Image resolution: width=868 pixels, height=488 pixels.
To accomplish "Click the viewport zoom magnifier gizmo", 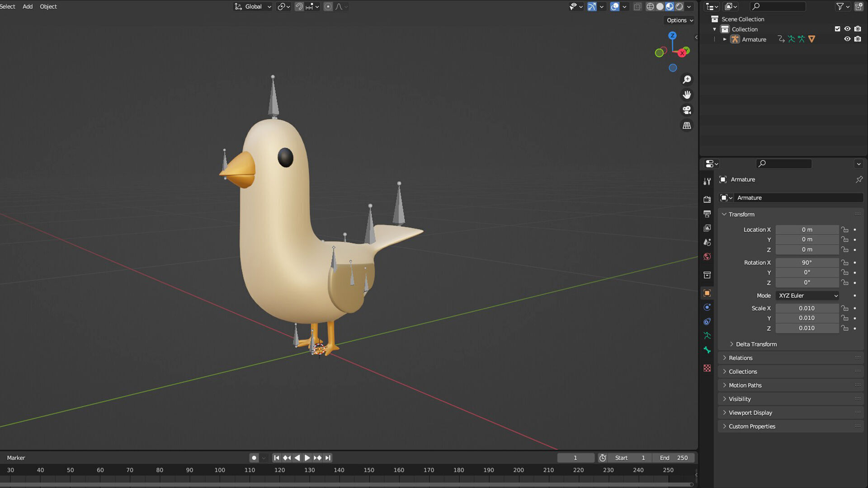I will pos(687,80).
